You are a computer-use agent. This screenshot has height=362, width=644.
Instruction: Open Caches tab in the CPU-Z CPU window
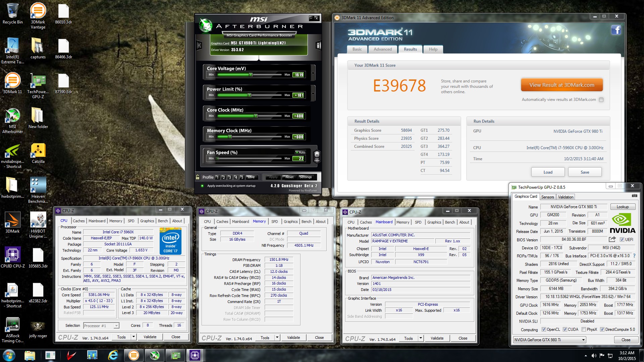(x=79, y=221)
